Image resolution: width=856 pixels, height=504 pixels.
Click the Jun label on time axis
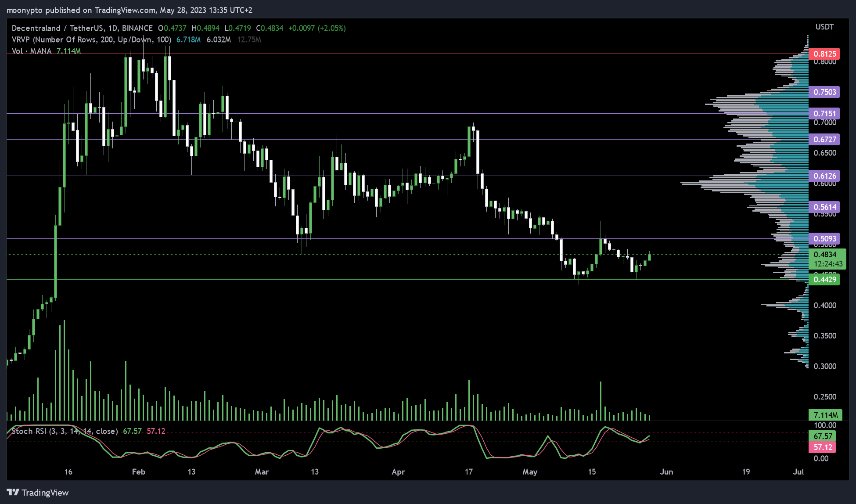click(666, 472)
